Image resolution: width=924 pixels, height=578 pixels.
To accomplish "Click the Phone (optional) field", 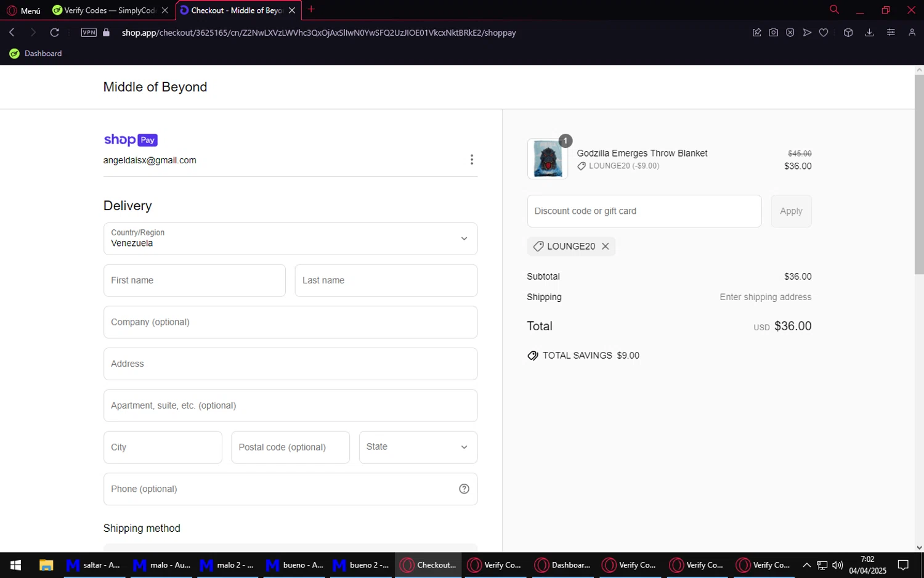I will (x=290, y=489).
